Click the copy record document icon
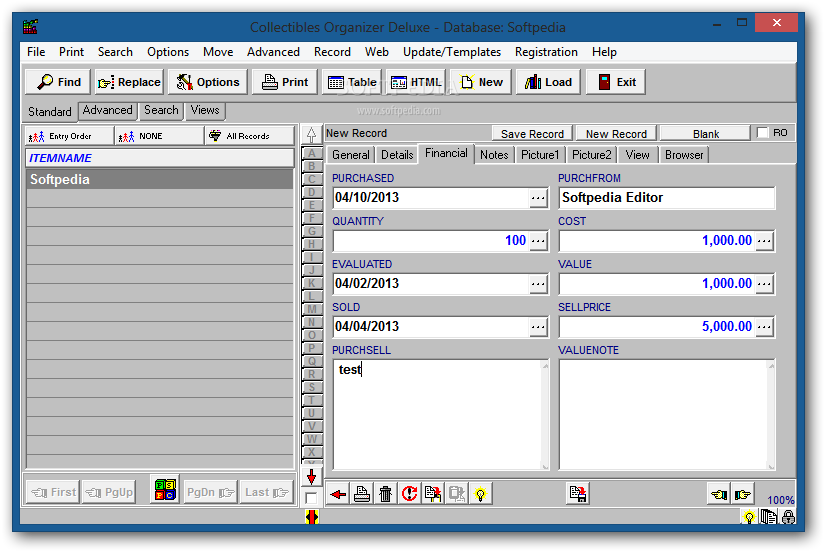 (x=433, y=494)
